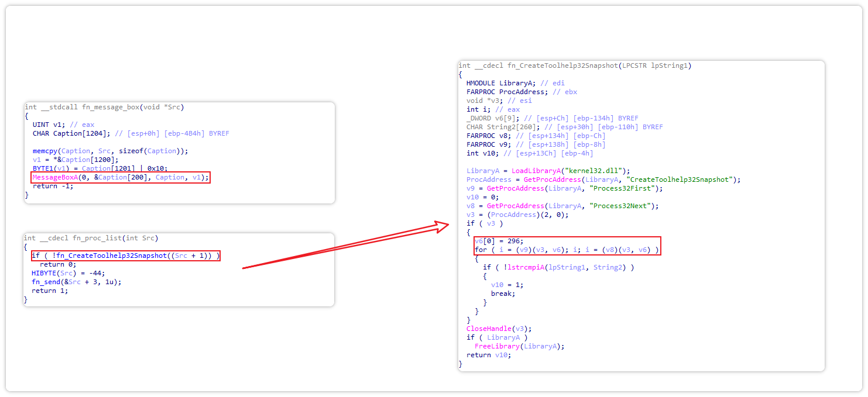Click the fn_CreateToolhelp32Snapshot function header
This screenshot has height=397, width=868.
click(x=575, y=65)
